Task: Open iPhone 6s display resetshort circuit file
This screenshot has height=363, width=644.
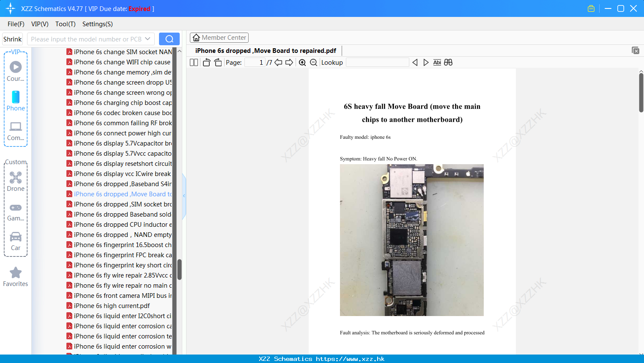Action: coord(119,164)
